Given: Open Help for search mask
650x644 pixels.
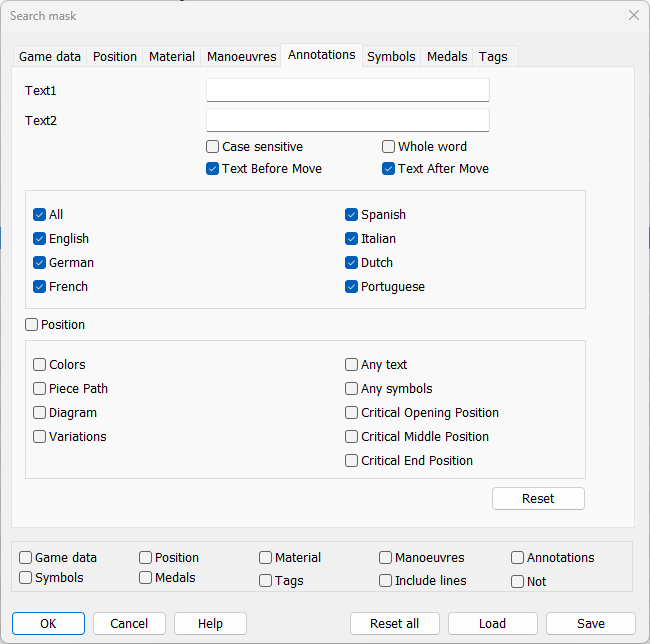Looking at the screenshot, I should pos(210,624).
